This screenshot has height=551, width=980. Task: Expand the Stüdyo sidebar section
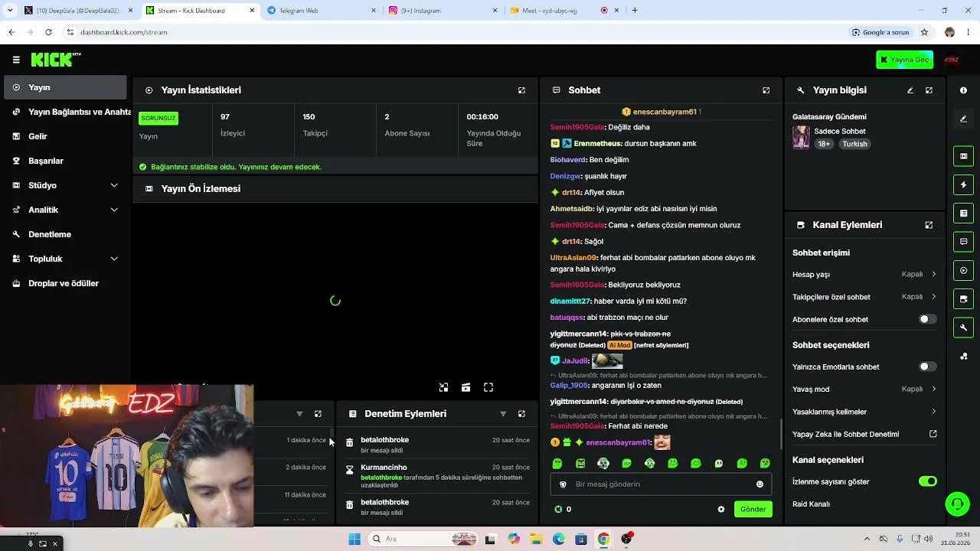point(64,185)
